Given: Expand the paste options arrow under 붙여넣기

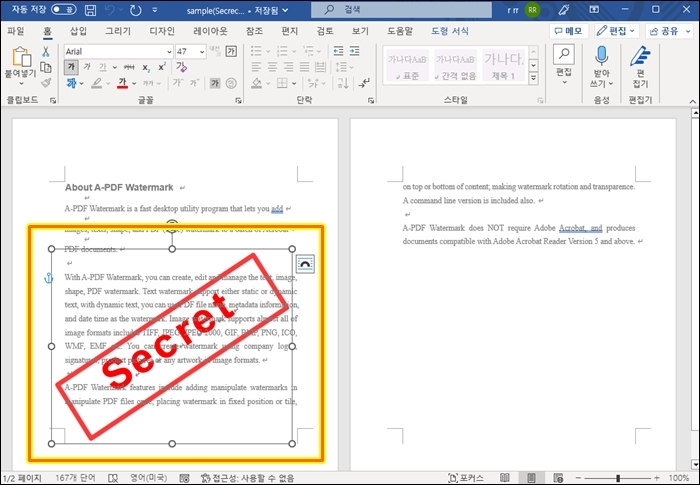Looking at the screenshot, I should pos(21,84).
